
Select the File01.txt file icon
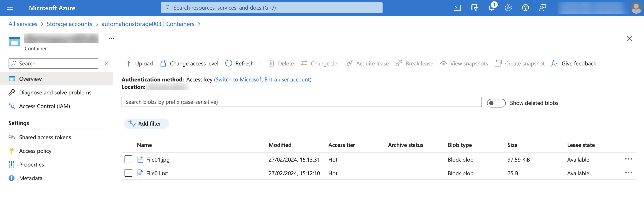pos(140,173)
